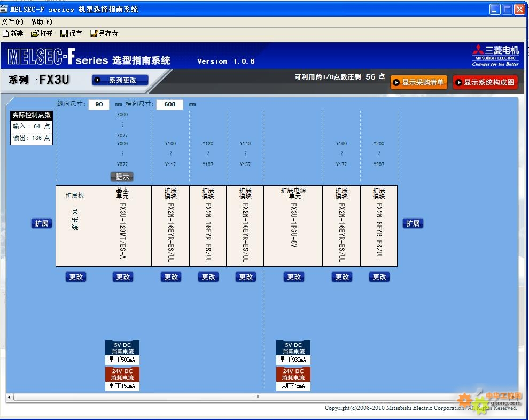The height and width of the screenshot is (420, 529).
Task: Click 更改 under the Y120 expansion module
Action: click(x=208, y=277)
